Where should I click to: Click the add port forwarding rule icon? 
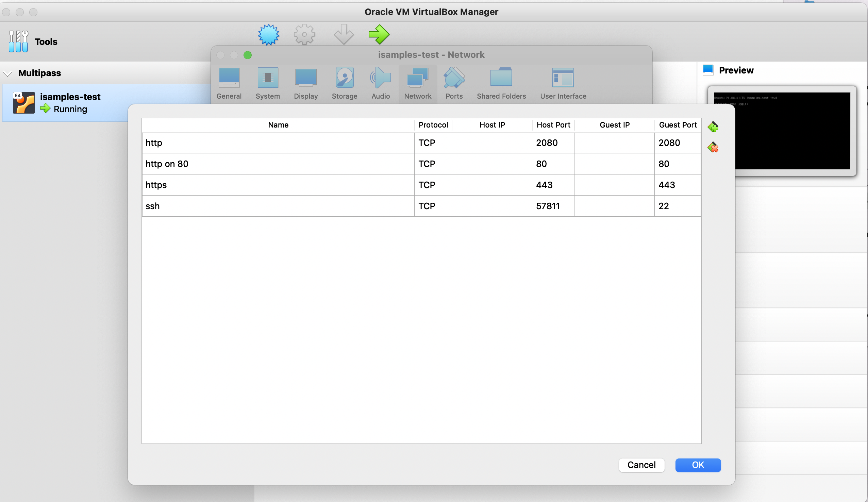tap(713, 127)
